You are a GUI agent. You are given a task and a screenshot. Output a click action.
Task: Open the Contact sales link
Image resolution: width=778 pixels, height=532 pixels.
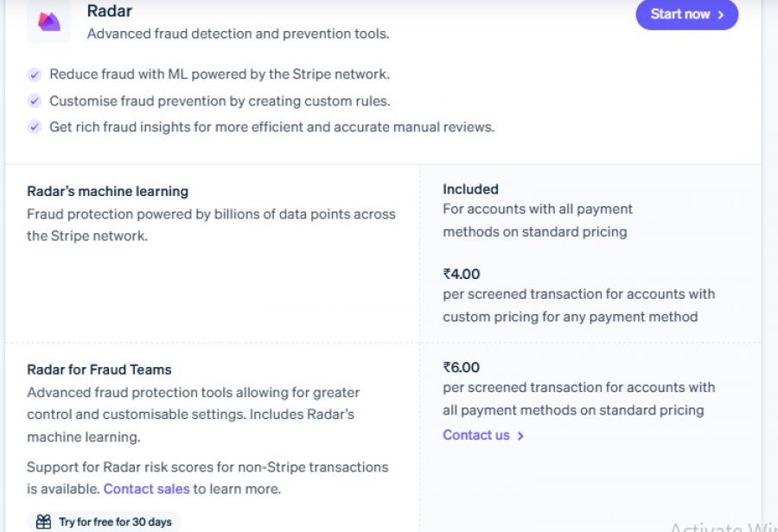click(145, 489)
